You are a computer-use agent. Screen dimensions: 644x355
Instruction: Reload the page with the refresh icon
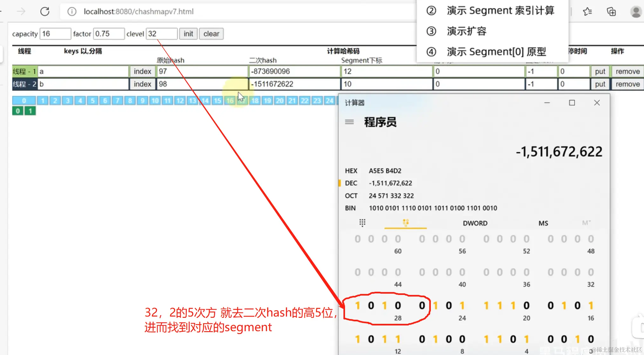pos(45,11)
